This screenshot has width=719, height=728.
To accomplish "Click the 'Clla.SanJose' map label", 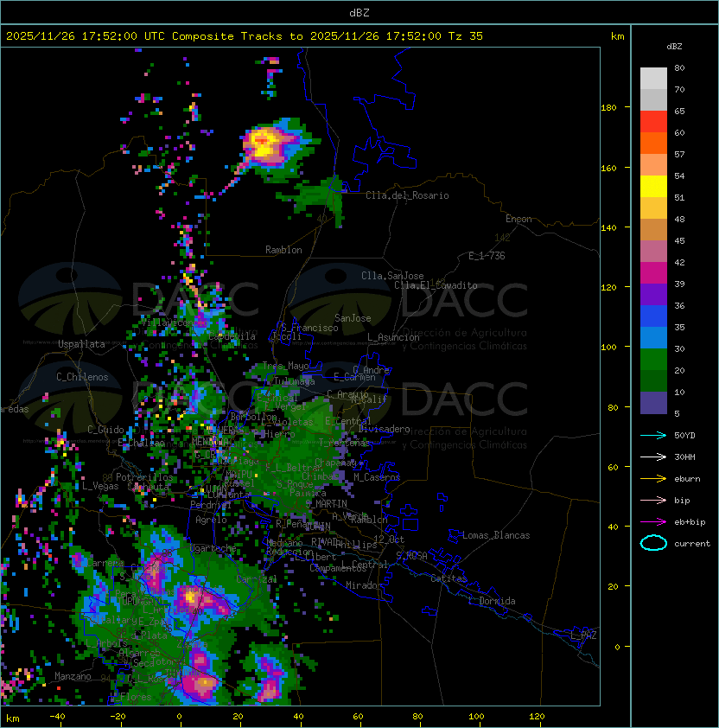I will (x=392, y=276).
